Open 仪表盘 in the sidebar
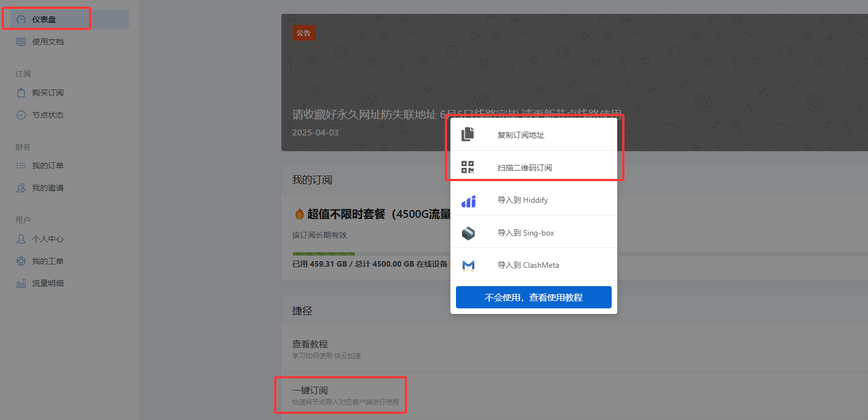The image size is (868, 420). click(x=69, y=19)
